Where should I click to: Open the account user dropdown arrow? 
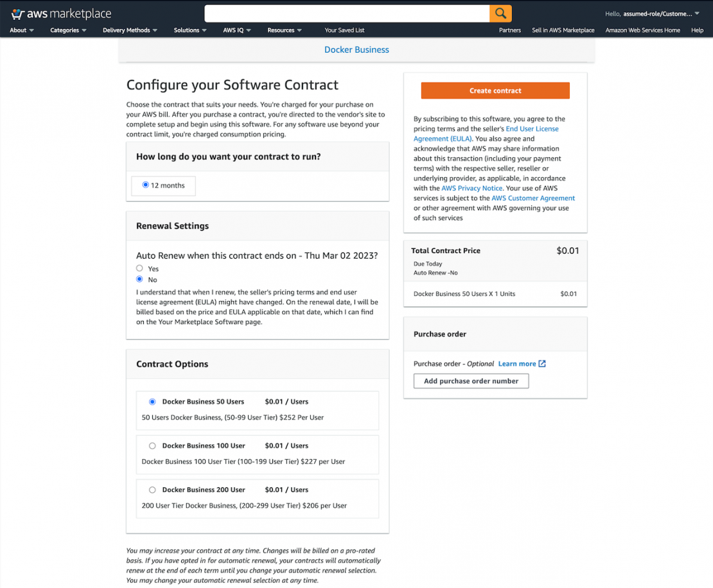click(x=697, y=13)
